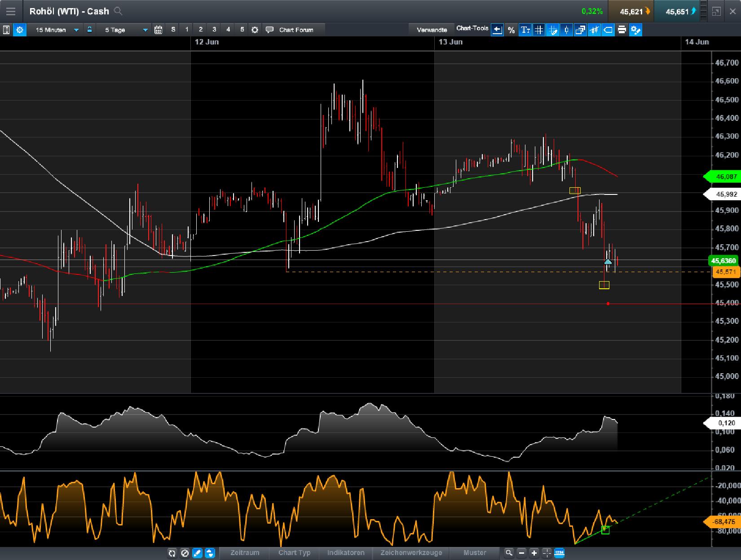Toggle the lock icon beside 15 Minuten
This screenshot has height=560, width=741.
tap(90, 30)
